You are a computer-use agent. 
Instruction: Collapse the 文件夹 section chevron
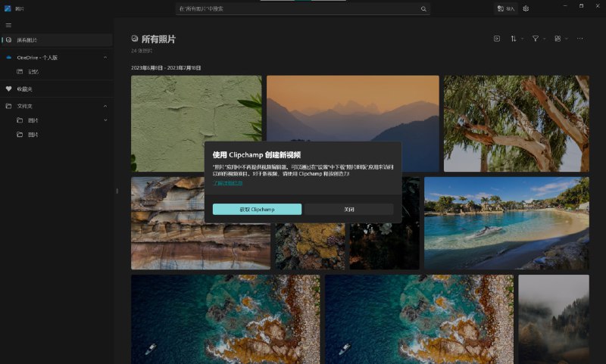point(105,106)
